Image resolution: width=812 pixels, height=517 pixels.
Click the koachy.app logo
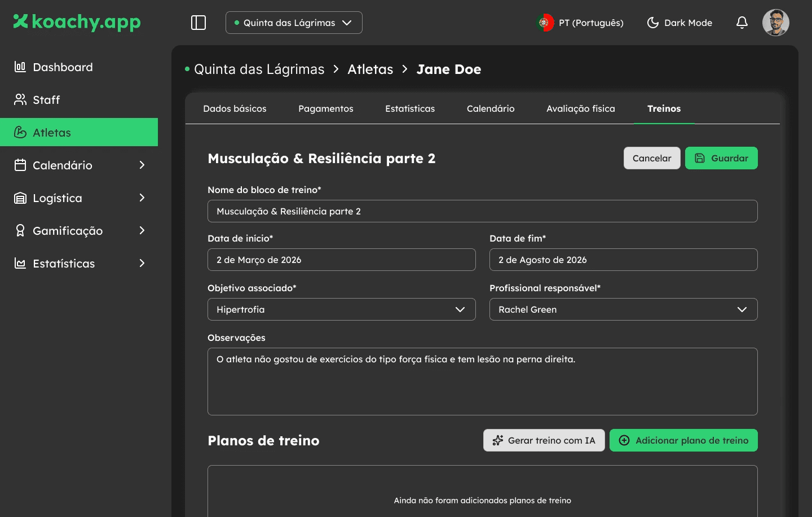click(x=77, y=22)
